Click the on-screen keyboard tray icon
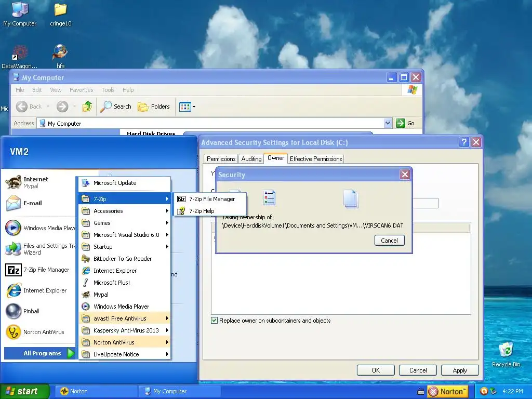The height and width of the screenshot is (399, 532). (x=420, y=392)
